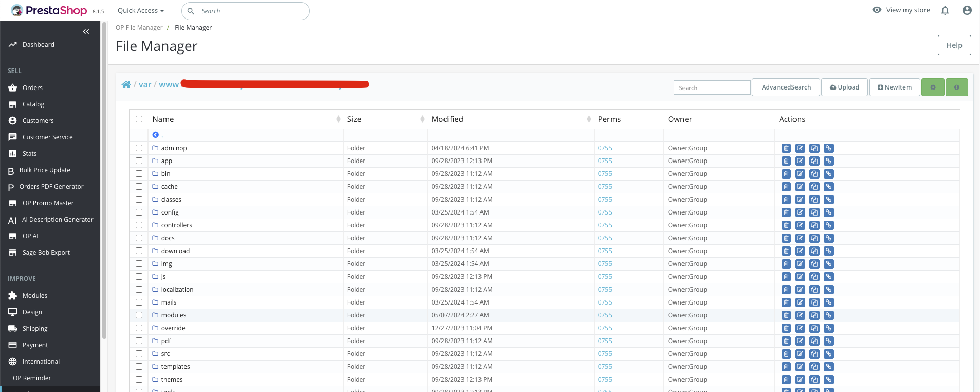
Task: Click the 0755 permissions link for docs
Action: click(x=605, y=238)
